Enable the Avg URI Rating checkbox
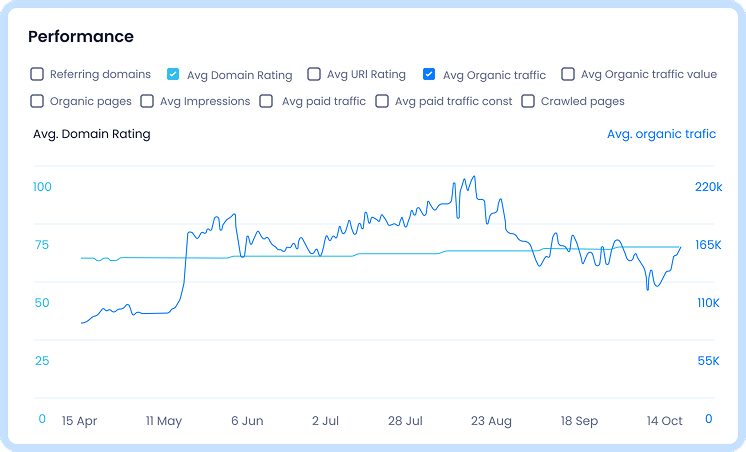The height and width of the screenshot is (452, 746). (314, 74)
